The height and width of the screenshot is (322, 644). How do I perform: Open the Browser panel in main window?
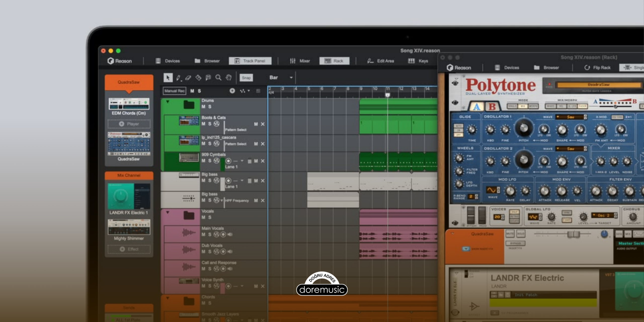click(x=207, y=61)
